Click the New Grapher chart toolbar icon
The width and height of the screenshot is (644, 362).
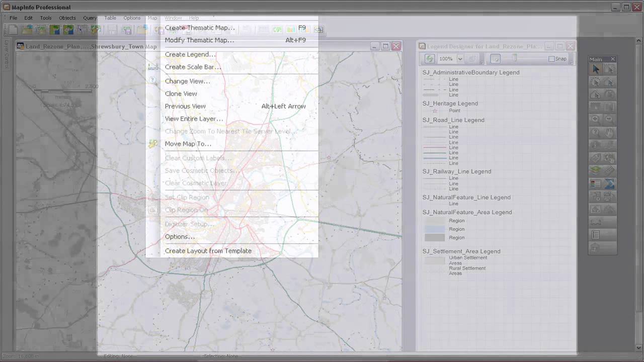click(x=291, y=30)
